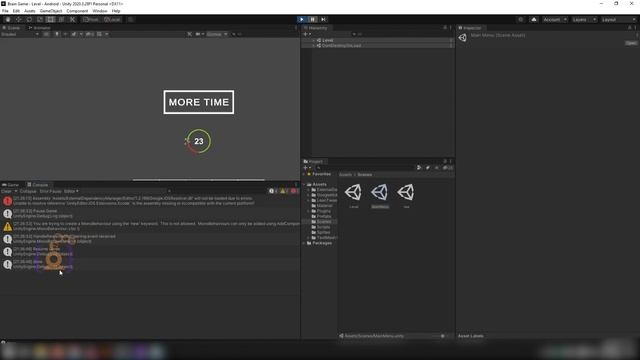Click the countdown timer circle showing 23

(x=199, y=141)
